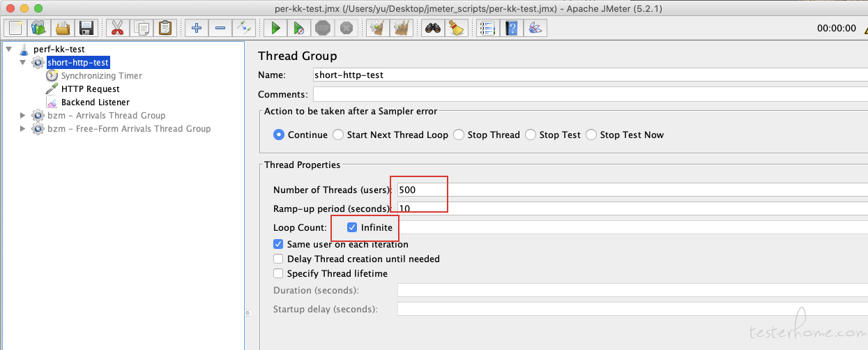This screenshot has width=868, height=350.
Task: Click the Clear All double broom icon
Action: pos(402,28)
